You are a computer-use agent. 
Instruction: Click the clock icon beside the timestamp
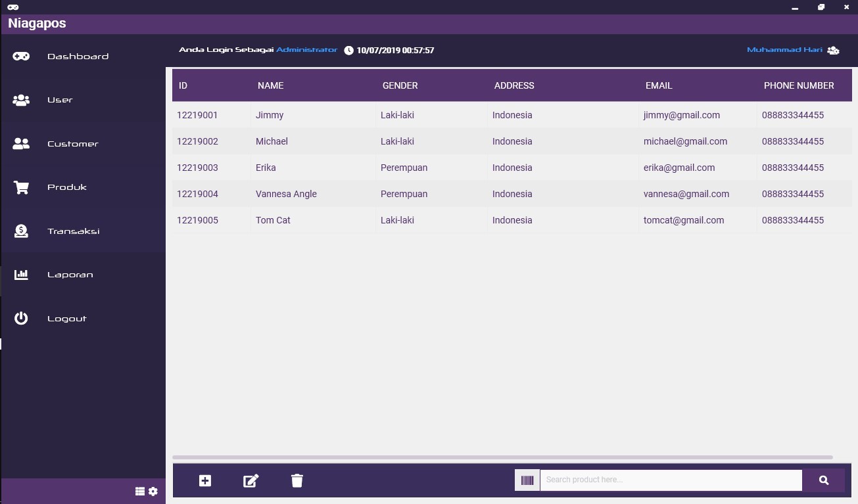point(348,50)
